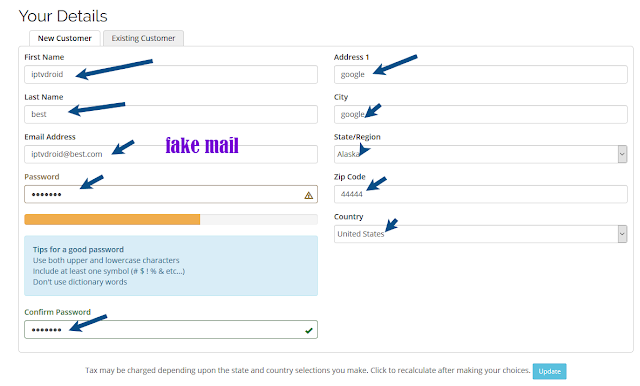640x386 pixels.
Task: Click the green checkmark in Confirm Password
Action: pos(309,331)
